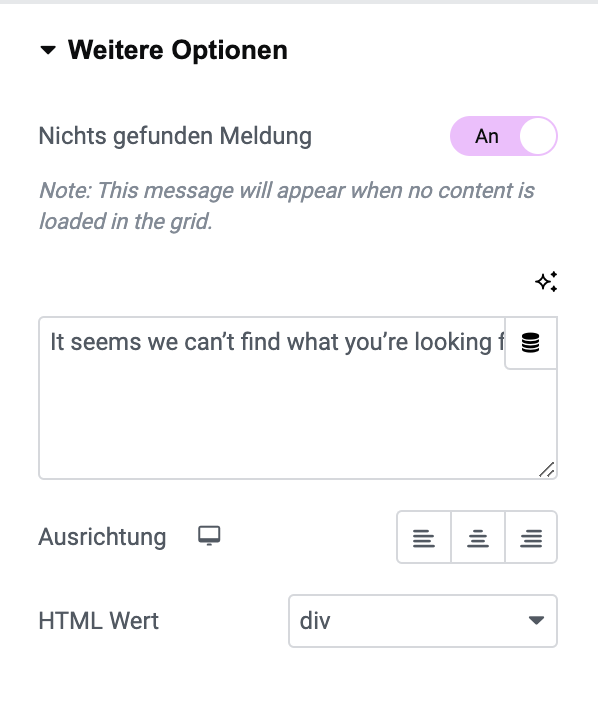Set Ausrichtung to right align

point(531,537)
